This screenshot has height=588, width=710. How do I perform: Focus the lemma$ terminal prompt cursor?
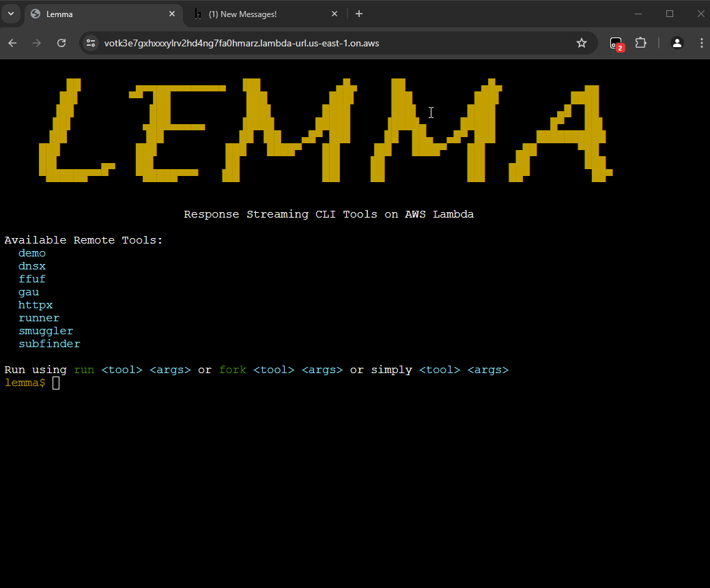(x=56, y=383)
